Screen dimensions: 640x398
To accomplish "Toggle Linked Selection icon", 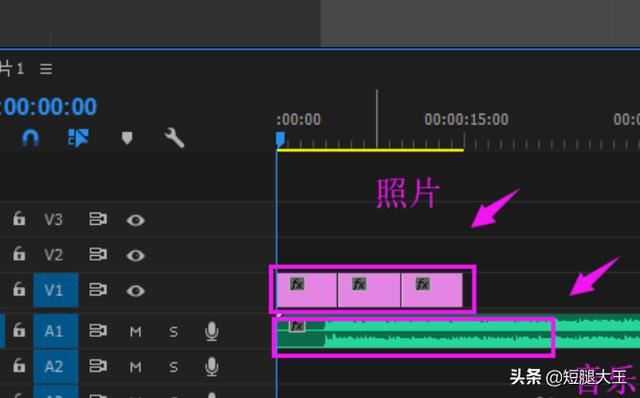I will point(78,138).
